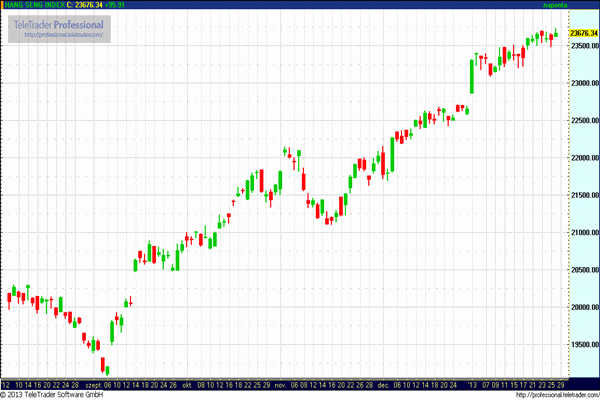Viewport: 600px width, 400px height.
Task: Select the nov. month label on time axis
Action: click(280, 384)
